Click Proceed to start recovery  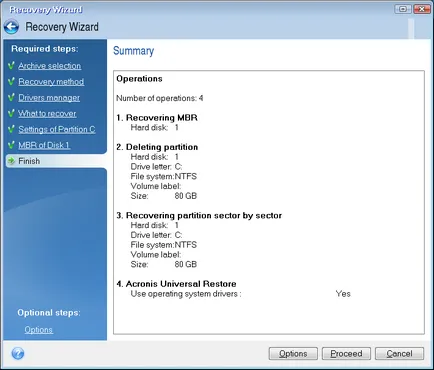click(x=346, y=354)
